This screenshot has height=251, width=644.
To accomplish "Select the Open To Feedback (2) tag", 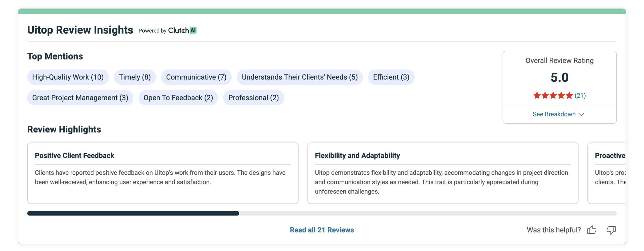I will (x=178, y=98).
